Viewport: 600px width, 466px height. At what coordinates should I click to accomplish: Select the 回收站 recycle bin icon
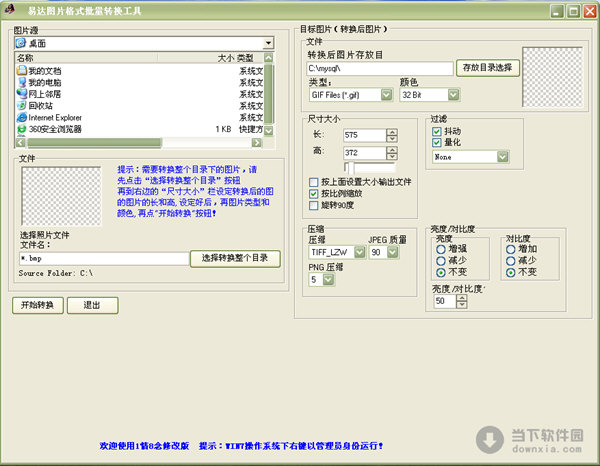pyautogui.click(x=21, y=106)
